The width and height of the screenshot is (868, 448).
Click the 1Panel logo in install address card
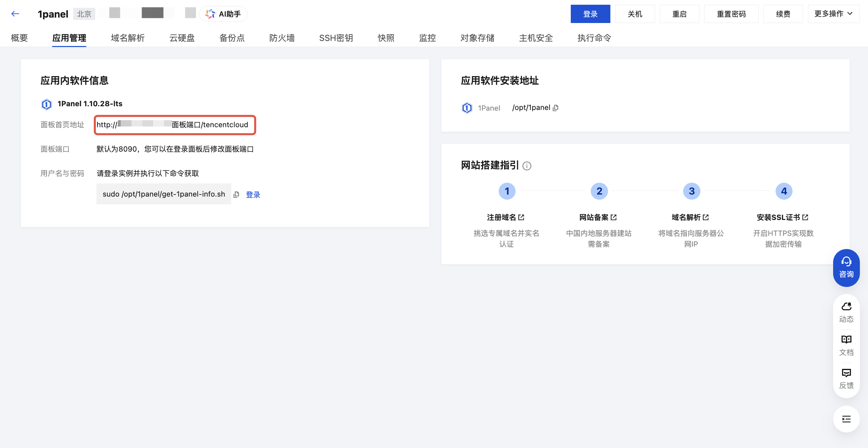pos(467,108)
